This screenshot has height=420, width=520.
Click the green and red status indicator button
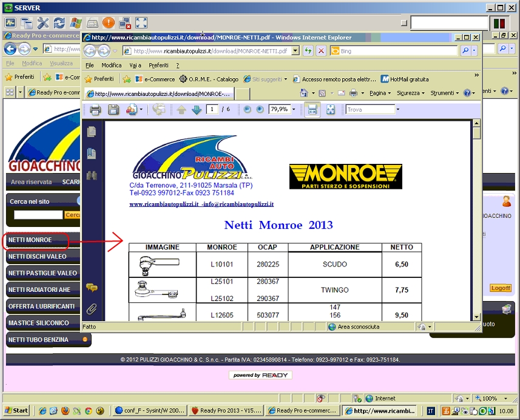(499, 23)
